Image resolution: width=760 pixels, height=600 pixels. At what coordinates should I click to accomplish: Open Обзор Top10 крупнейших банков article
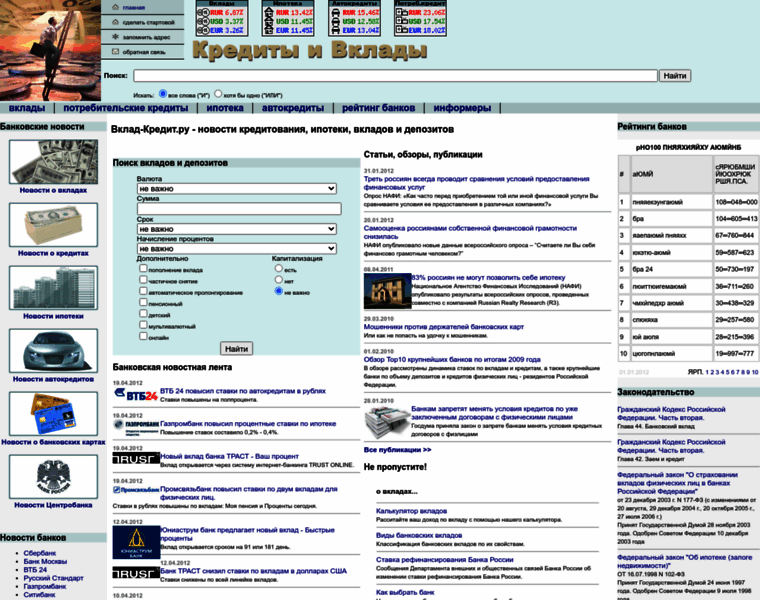click(x=452, y=360)
